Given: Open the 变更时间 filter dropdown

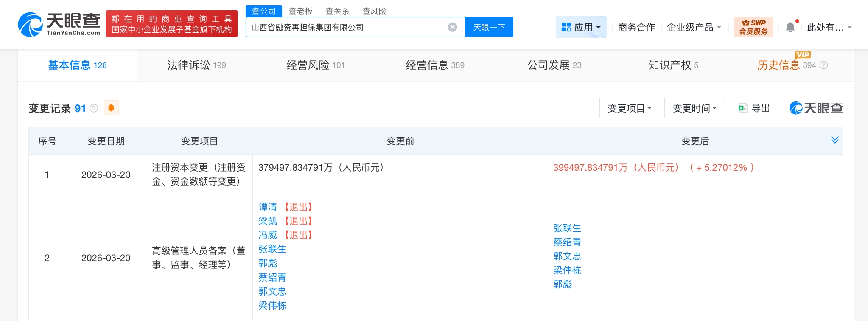Looking at the screenshot, I should (x=694, y=108).
